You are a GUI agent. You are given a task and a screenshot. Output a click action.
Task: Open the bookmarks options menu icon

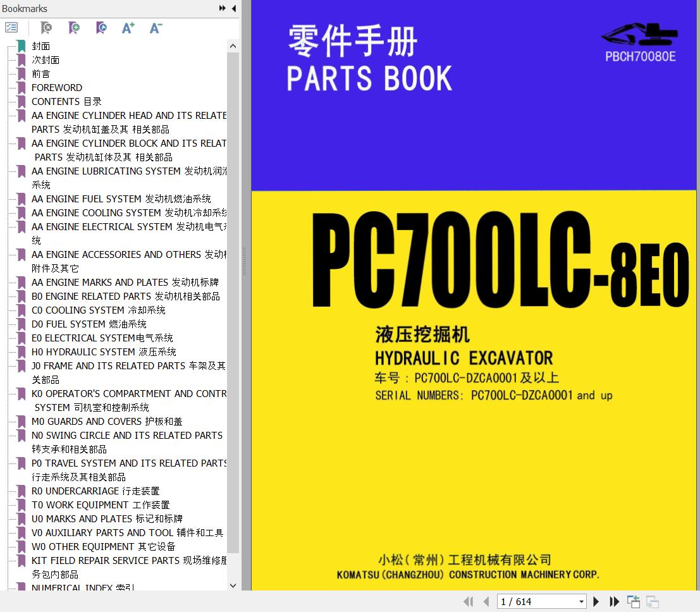(x=11, y=28)
